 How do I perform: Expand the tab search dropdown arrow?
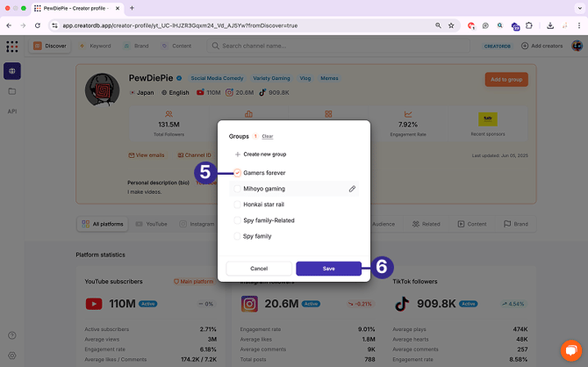point(579,8)
